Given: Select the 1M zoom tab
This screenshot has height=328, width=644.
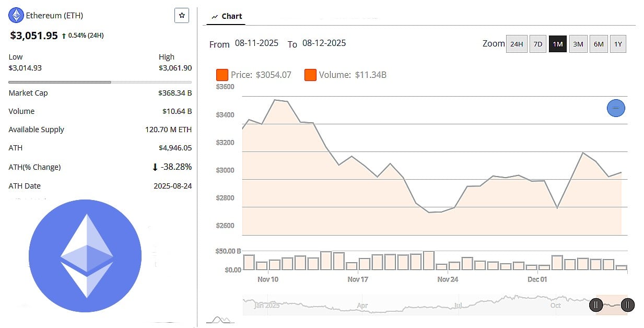Looking at the screenshot, I should pyautogui.click(x=558, y=44).
